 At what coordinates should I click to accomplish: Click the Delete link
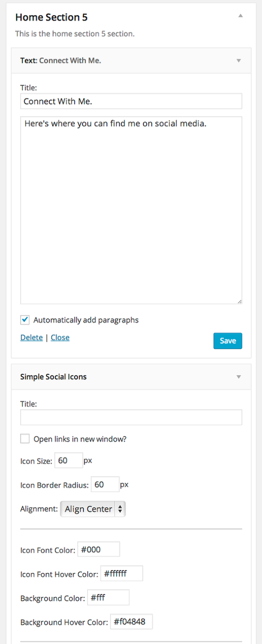pyautogui.click(x=31, y=337)
